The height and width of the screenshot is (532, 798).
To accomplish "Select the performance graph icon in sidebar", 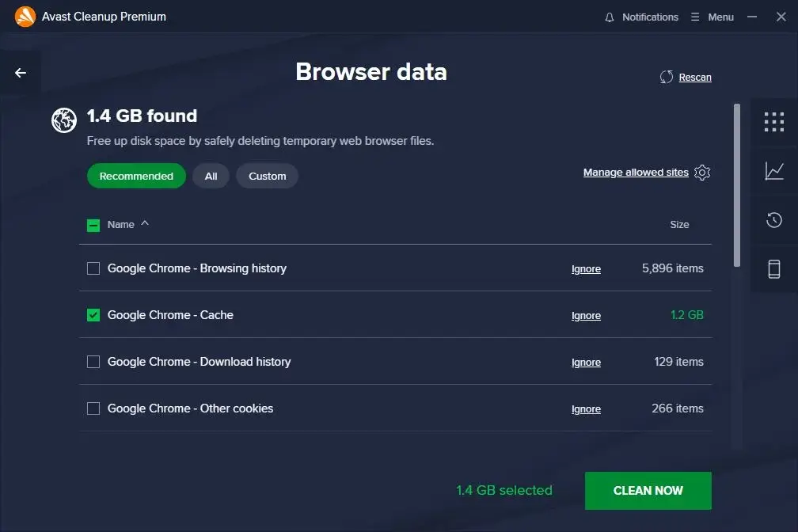I will click(x=774, y=171).
